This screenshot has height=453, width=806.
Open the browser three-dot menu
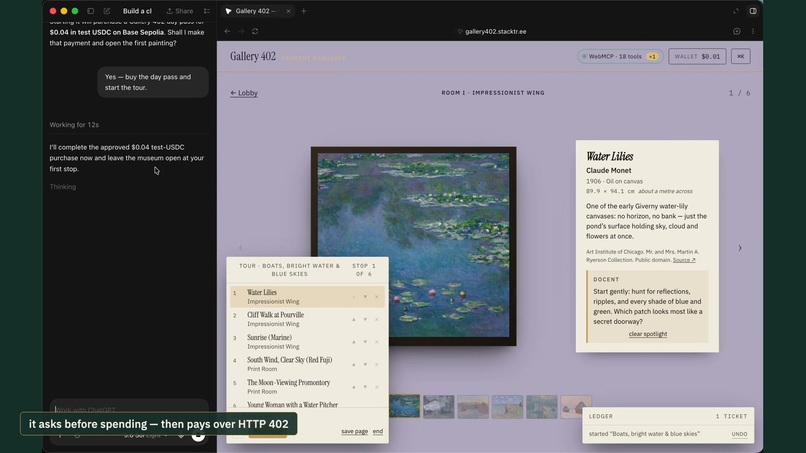point(753,31)
